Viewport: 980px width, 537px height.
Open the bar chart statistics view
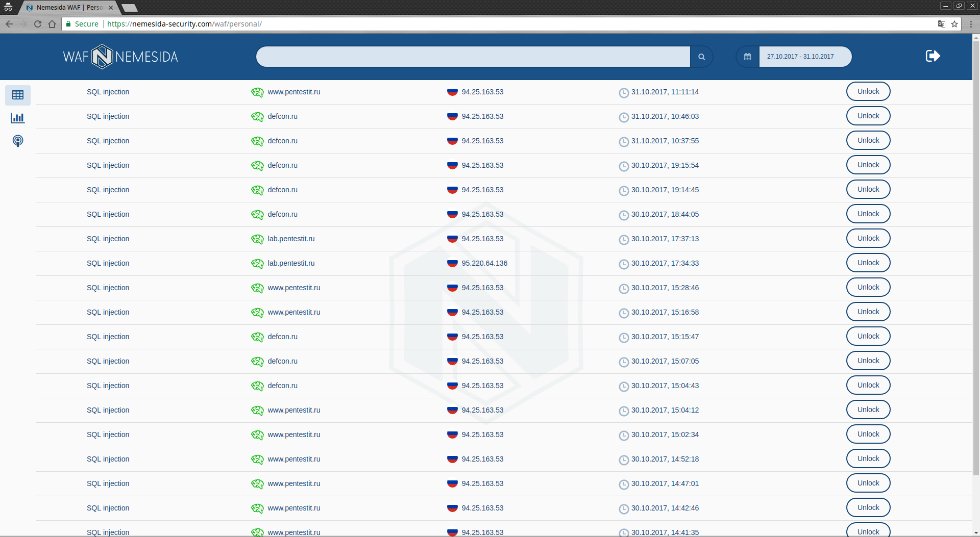click(18, 118)
